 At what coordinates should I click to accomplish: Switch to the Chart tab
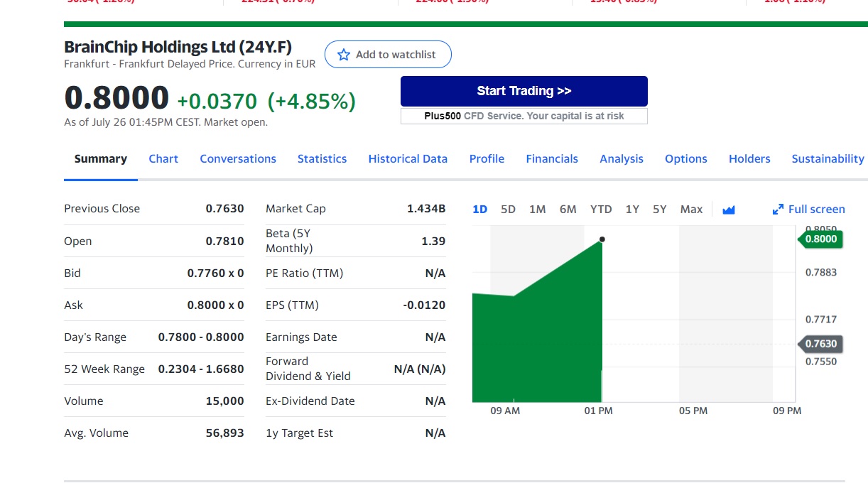(163, 159)
